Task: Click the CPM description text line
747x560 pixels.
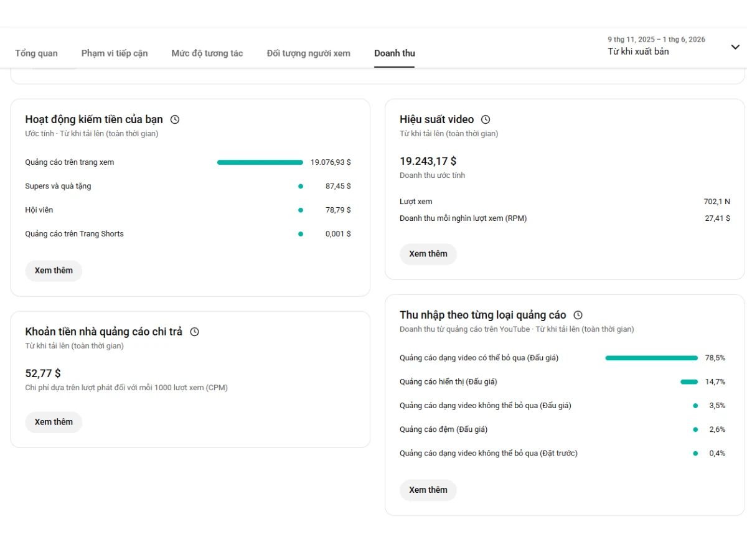Action: [x=126, y=388]
